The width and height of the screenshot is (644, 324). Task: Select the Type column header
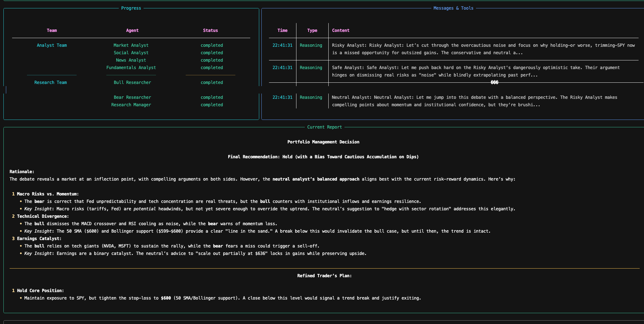point(312,30)
